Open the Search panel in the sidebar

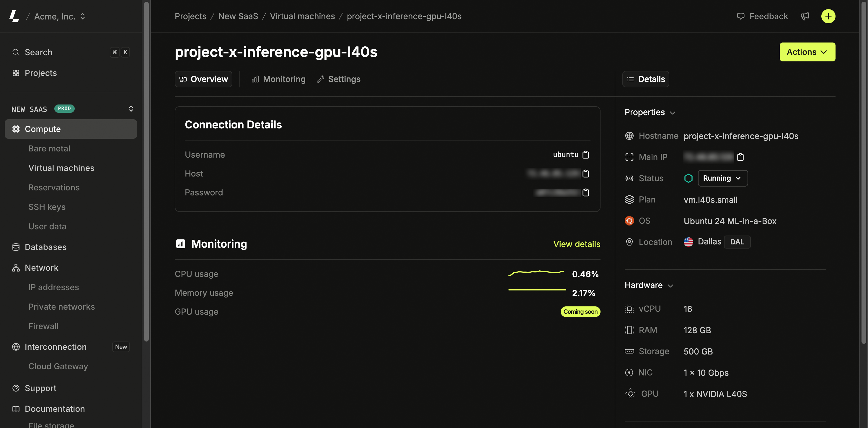[38, 52]
